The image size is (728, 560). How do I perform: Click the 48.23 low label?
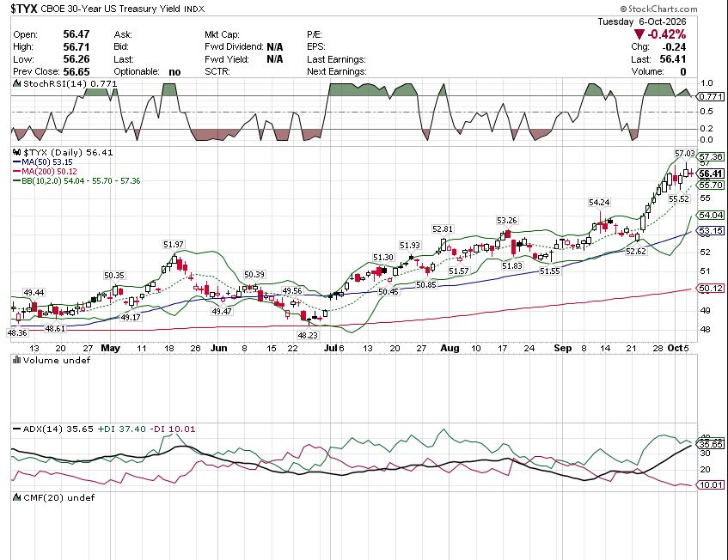coord(308,335)
